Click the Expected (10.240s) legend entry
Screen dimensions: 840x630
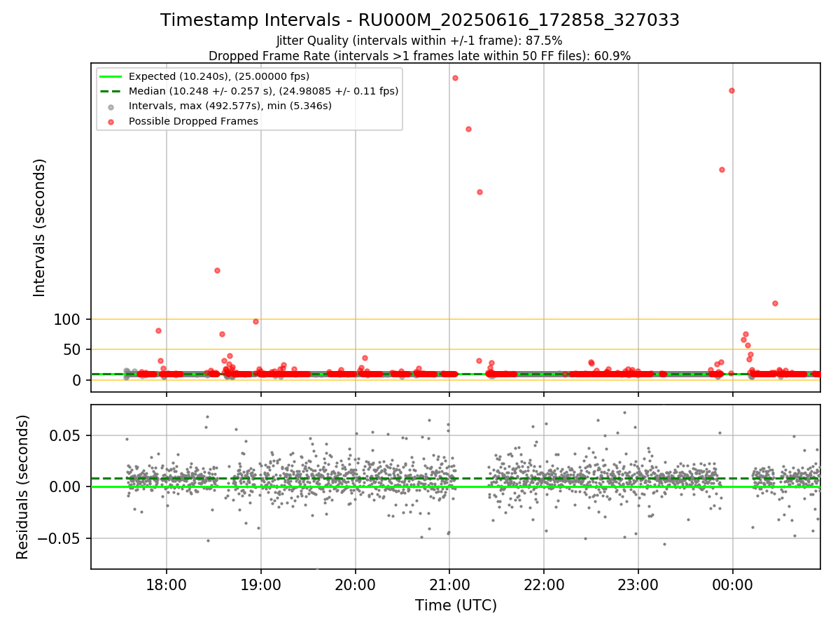219,76
